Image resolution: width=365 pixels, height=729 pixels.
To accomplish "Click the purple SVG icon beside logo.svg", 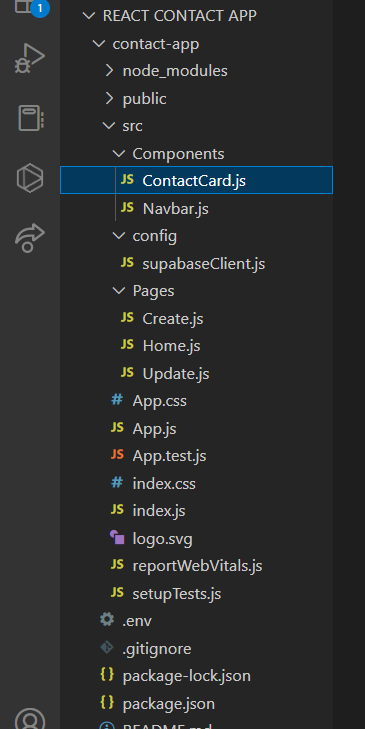I will [x=117, y=537].
